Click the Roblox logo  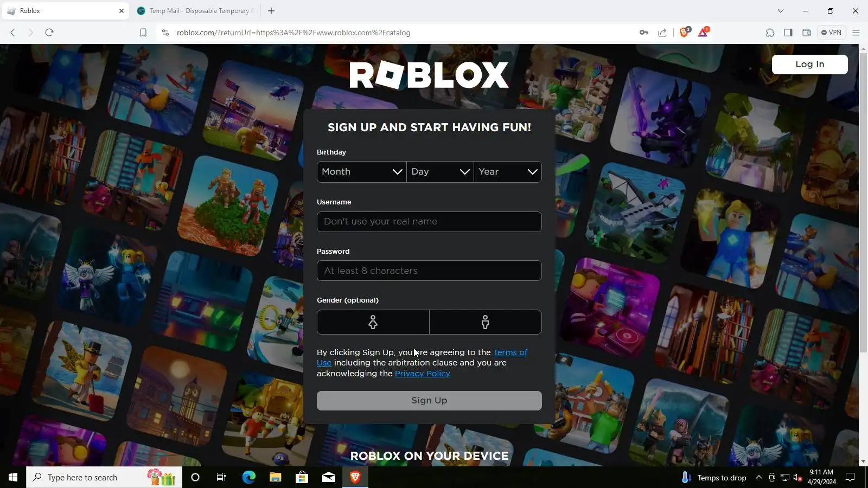click(429, 75)
